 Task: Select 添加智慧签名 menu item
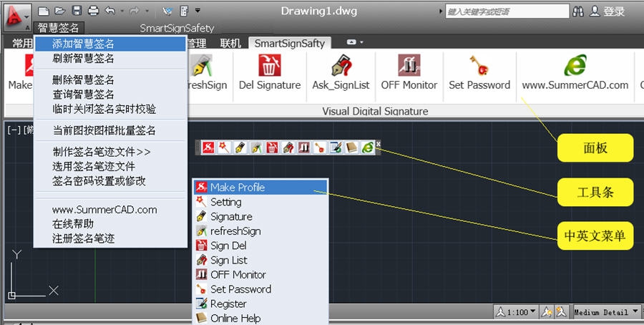(x=110, y=44)
